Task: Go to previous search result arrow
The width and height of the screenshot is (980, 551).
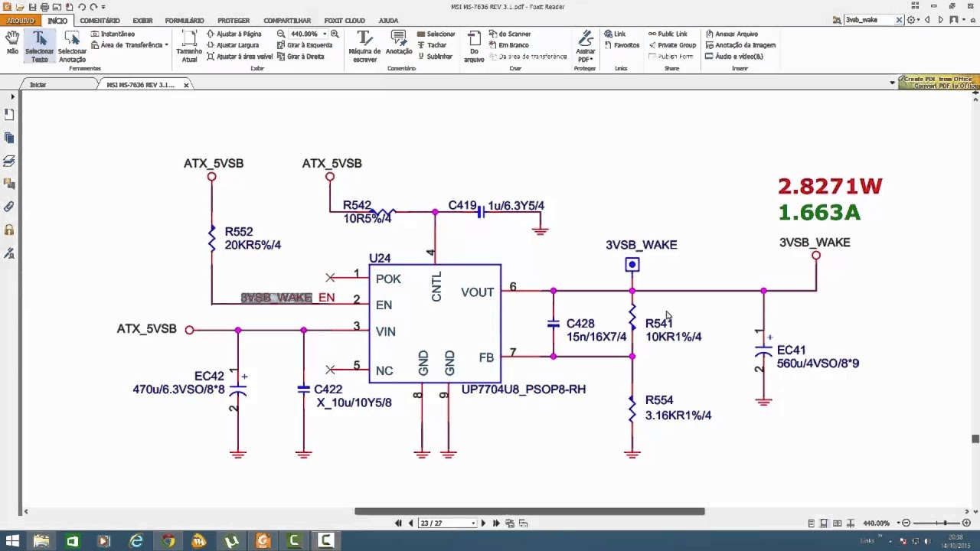Action: click(928, 20)
